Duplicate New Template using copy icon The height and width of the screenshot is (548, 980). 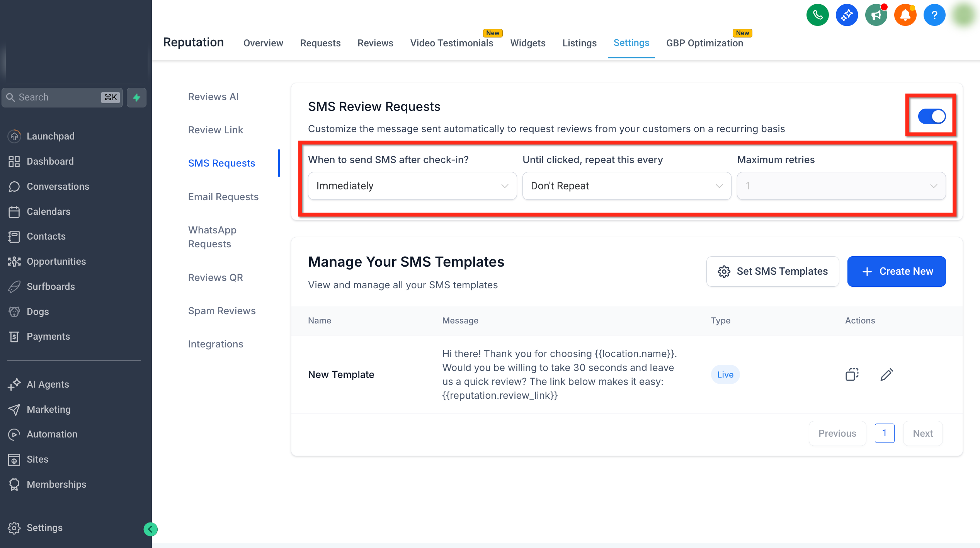(852, 374)
